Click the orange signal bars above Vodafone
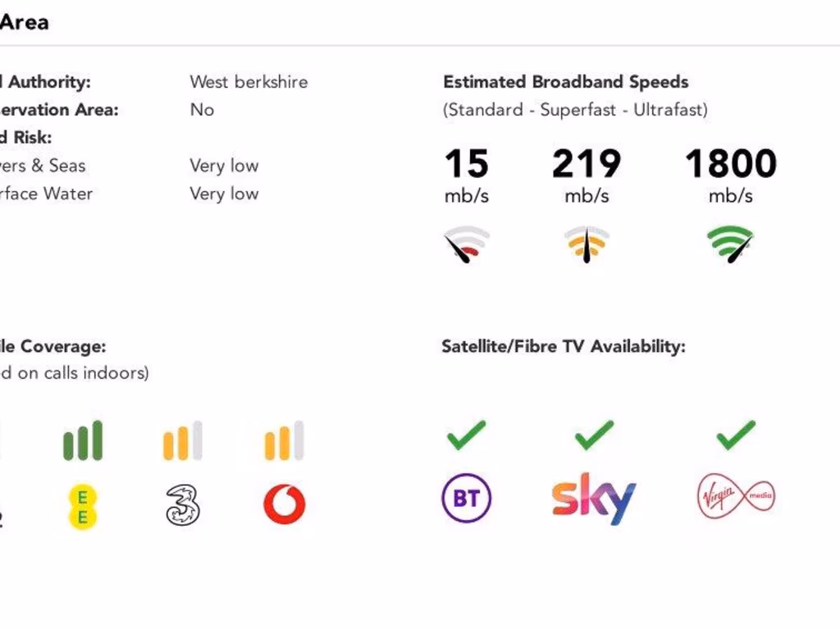 pos(284,441)
